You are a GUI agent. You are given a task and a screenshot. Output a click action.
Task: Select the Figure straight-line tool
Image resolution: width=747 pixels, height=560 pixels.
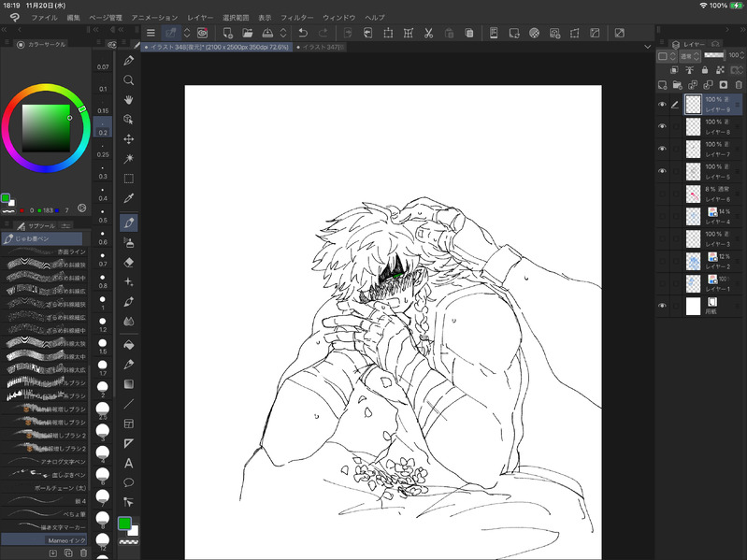pyautogui.click(x=129, y=404)
